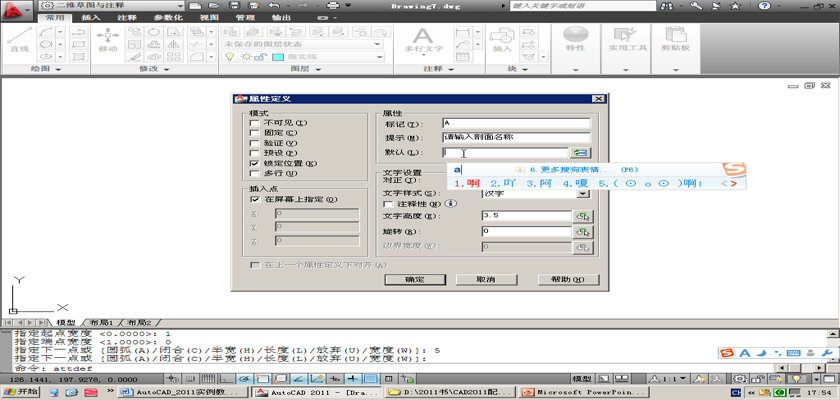Screen dimensions: 840x400
Task: Uncheck the 锁定位置 (Lock position) checkbox
Action: click(254, 163)
